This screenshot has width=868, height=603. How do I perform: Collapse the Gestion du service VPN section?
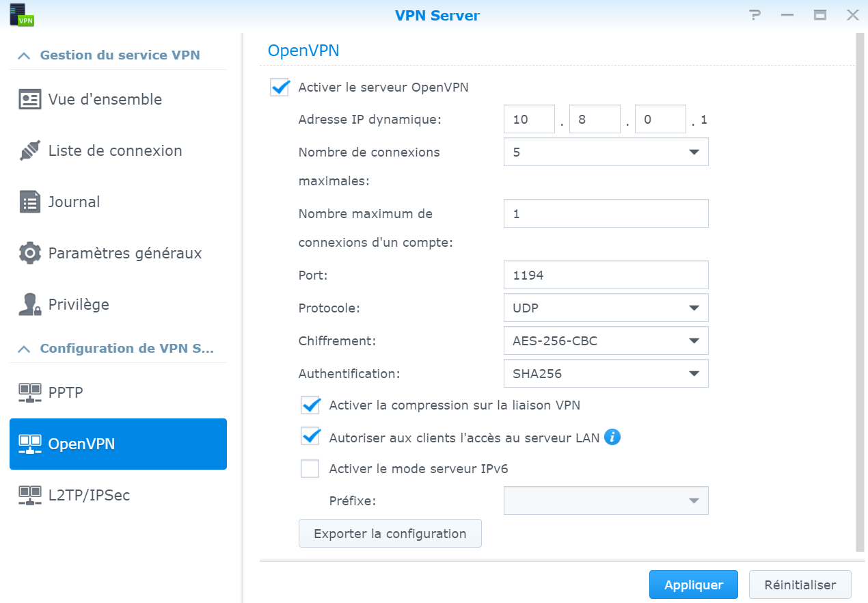tap(24, 55)
